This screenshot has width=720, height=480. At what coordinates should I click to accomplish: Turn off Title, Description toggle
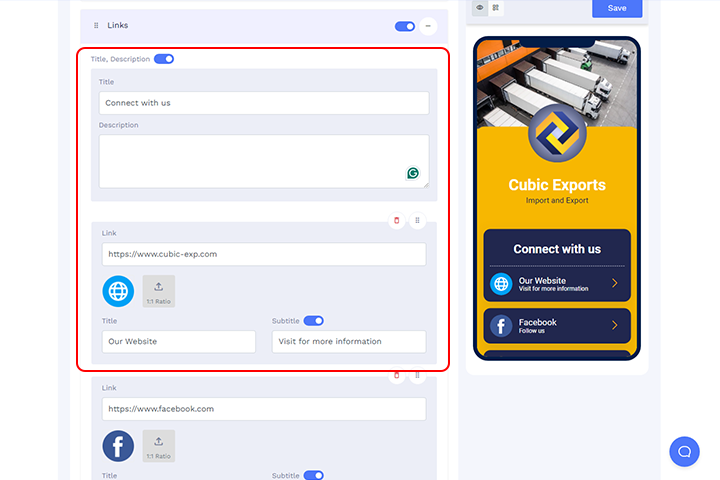(x=164, y=59)
